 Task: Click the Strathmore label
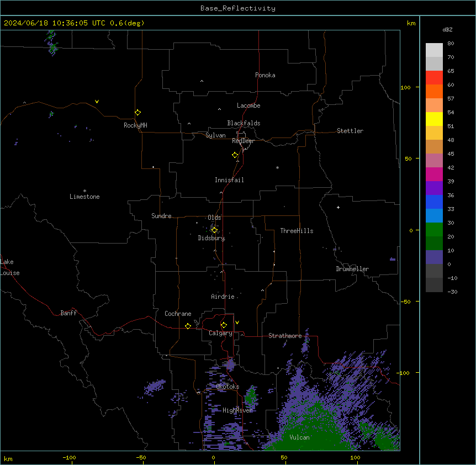point(285,336)
